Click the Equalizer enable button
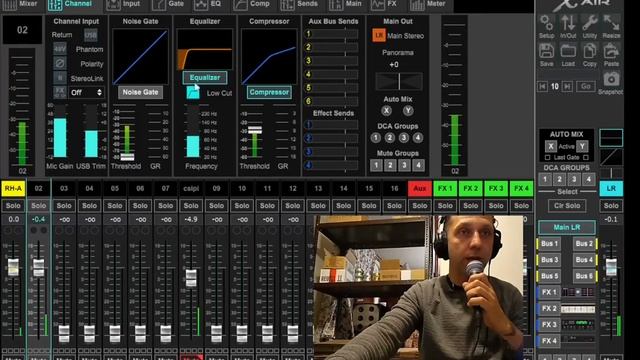Image resolution: width=640 pixels, height=360 pixels. click(204, 78)
